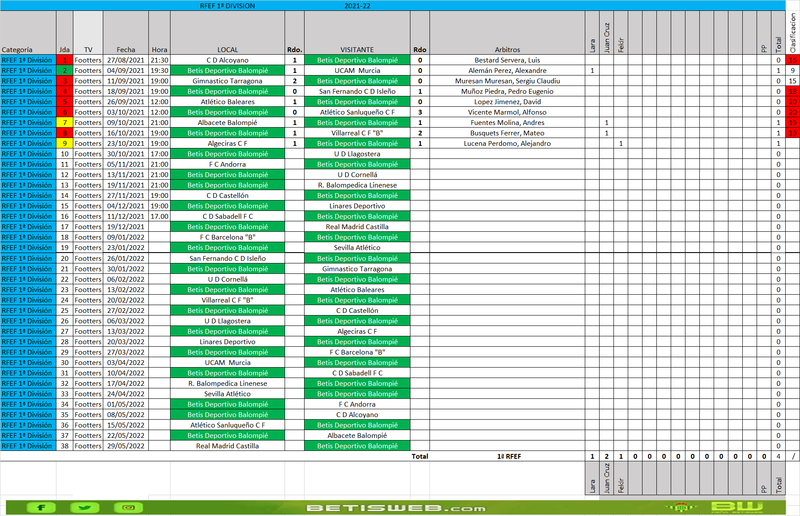Image resolution: width=800 pixels, height=516 pixels.
Task: Select referee cell 'Lucena Perdomo, Alejandro'
Action: (507, 143)
